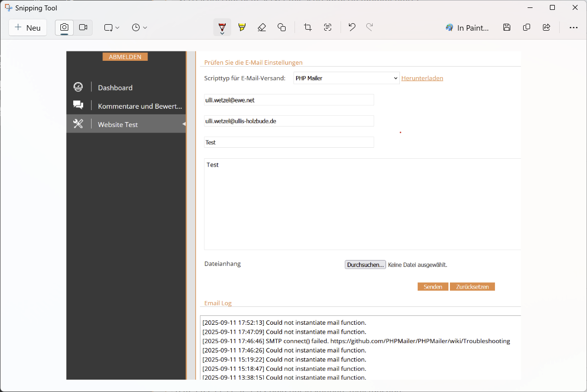This screenshot has width=587, height=392.
Task: Open the delay timer dropdown
Action: coord(139,28)
